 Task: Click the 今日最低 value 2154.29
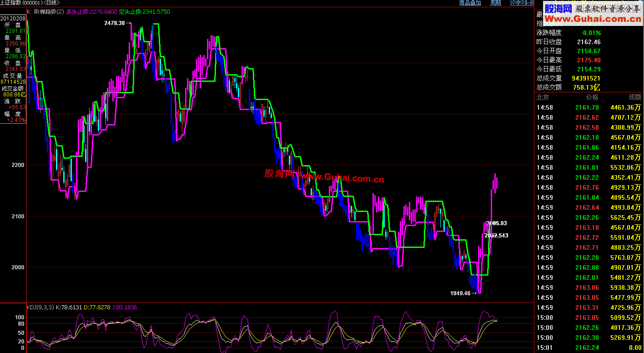[x=588, y=69]
